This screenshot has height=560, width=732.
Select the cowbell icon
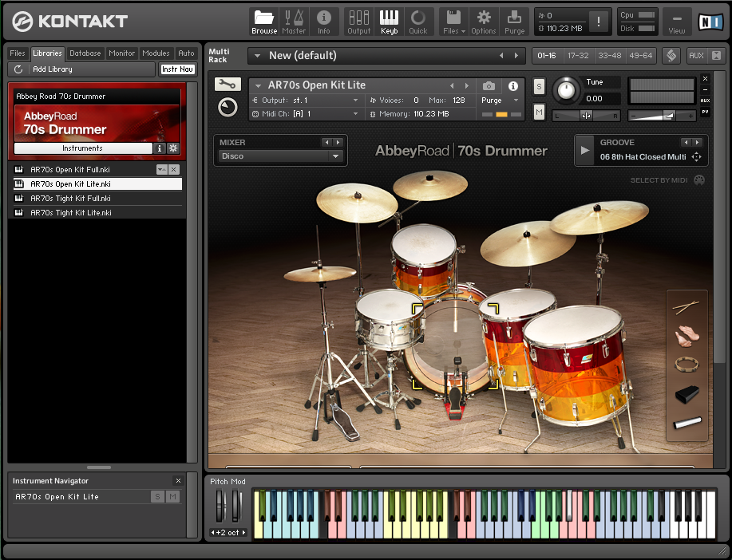tap(686, 394)
